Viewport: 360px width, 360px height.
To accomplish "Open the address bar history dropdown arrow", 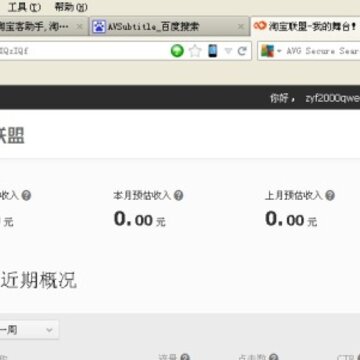I will click(228, 51).
